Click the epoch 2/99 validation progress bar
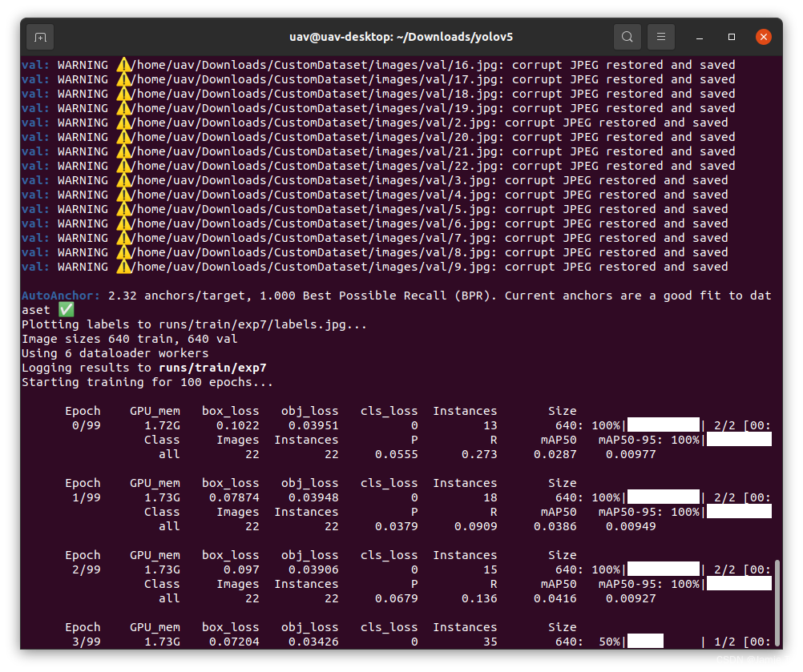Screen dimensions: 803x672 (x=739, y=583)
